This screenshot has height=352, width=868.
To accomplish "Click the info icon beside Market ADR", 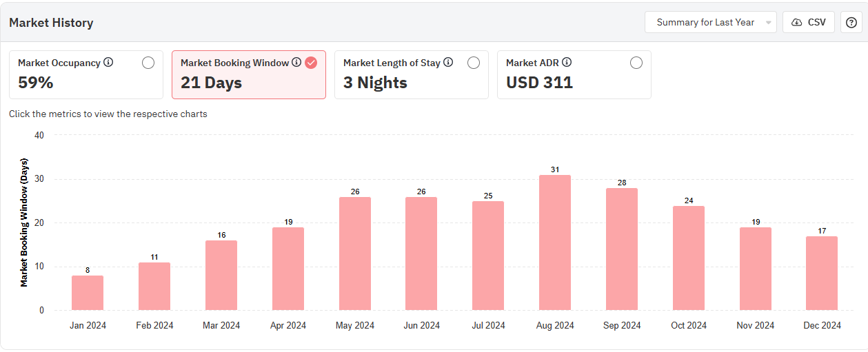I will (567, 63).
